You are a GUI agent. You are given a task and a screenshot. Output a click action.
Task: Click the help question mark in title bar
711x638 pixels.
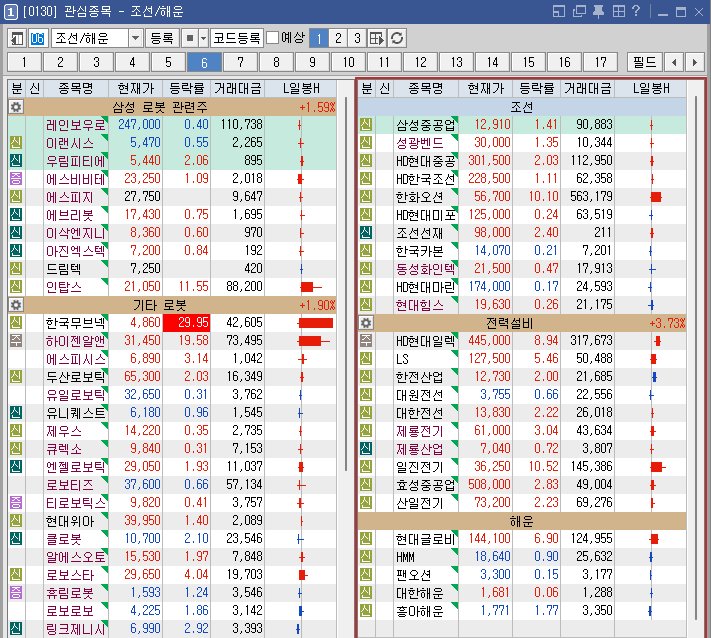pos(636,11)
